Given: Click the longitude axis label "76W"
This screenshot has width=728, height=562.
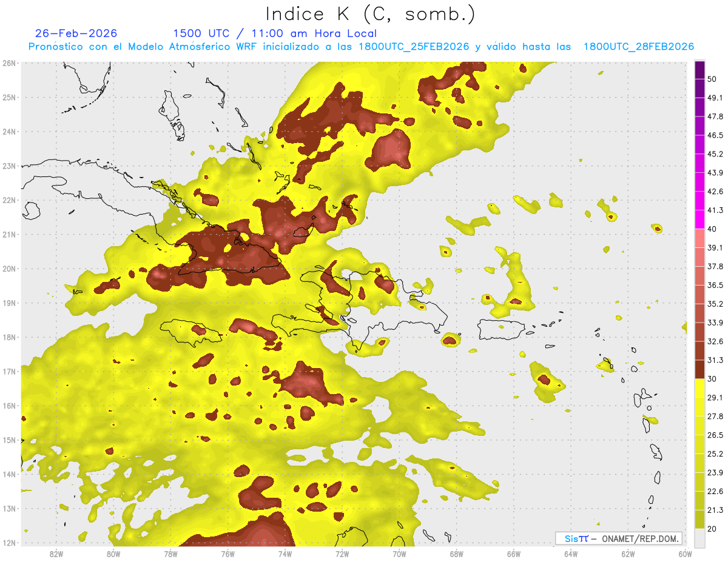Looking at the screenshot, I should (227, 554).
